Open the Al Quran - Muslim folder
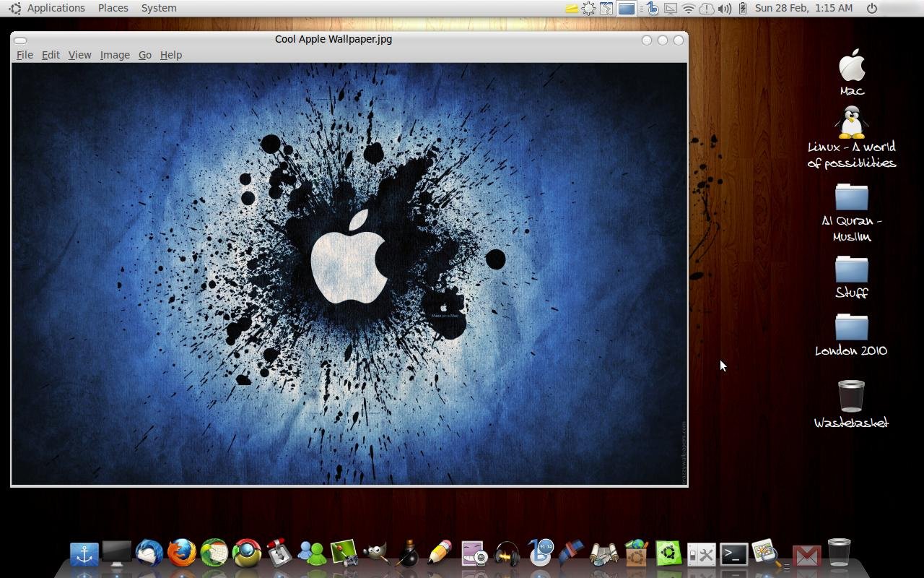Image resolution: width=924 pixels, height=578 pixels. 852,213
